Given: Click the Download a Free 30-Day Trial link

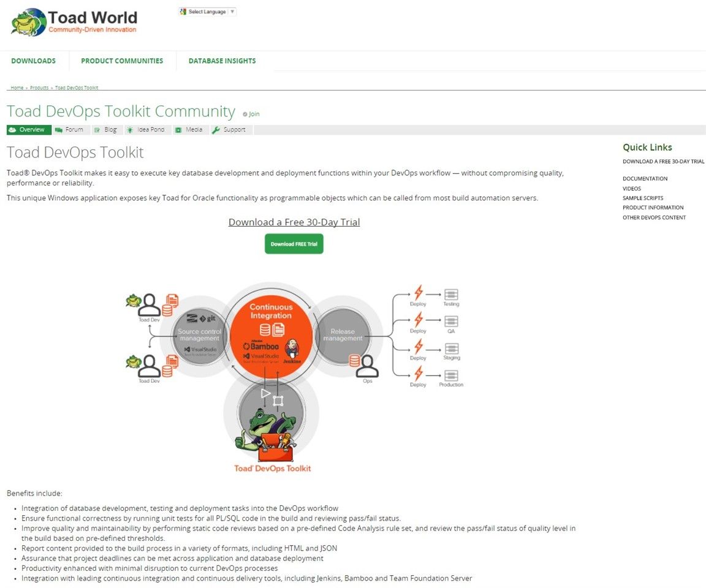Looking at the screenshot, I should [294, 222].
